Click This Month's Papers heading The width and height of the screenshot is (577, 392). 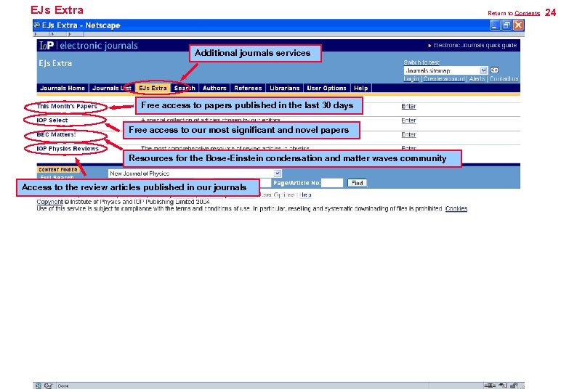point(67,106)
